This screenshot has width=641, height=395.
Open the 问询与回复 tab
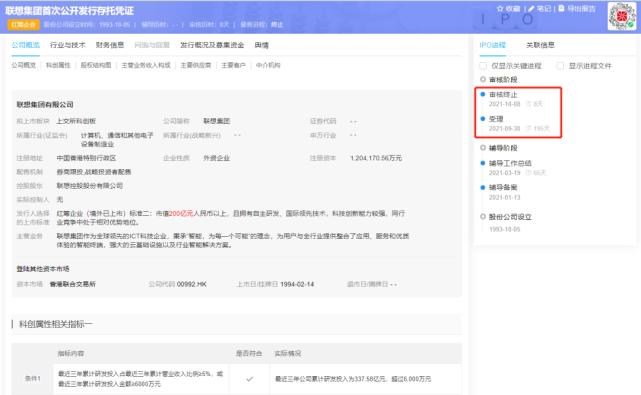point(152,45)
